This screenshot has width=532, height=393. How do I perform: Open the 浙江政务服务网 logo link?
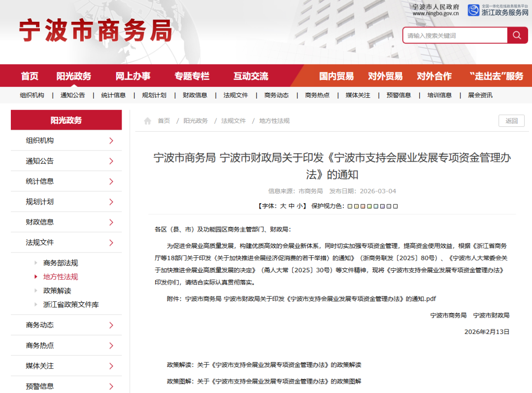click(498, 10)
